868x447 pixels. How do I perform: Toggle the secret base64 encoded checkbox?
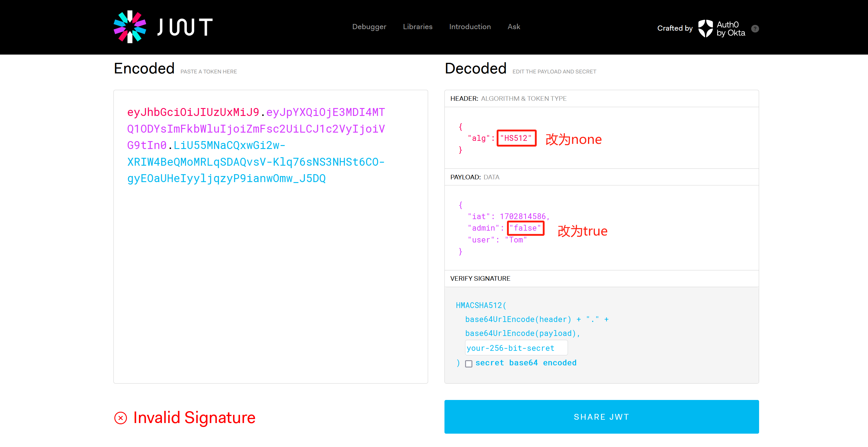coord(468,364)
